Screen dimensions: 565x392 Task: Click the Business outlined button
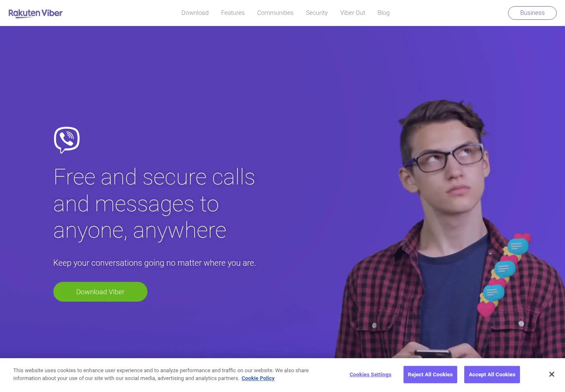tap(532, 13)
